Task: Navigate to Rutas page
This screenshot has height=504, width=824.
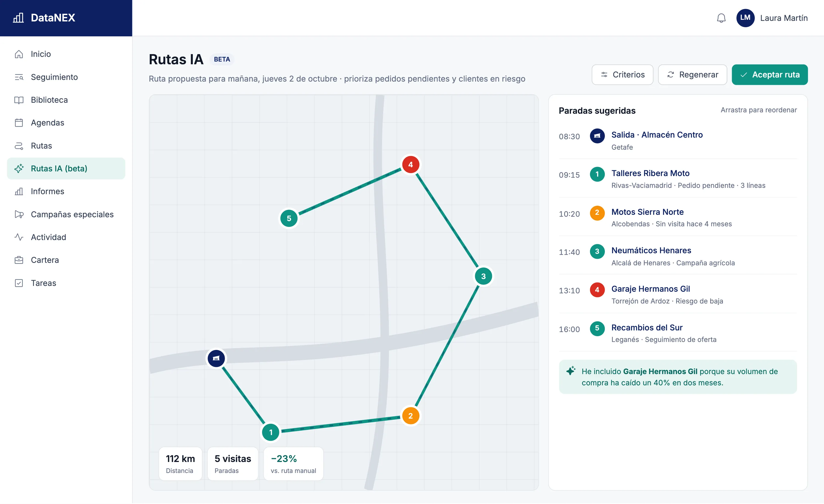Action: point(66,146)
